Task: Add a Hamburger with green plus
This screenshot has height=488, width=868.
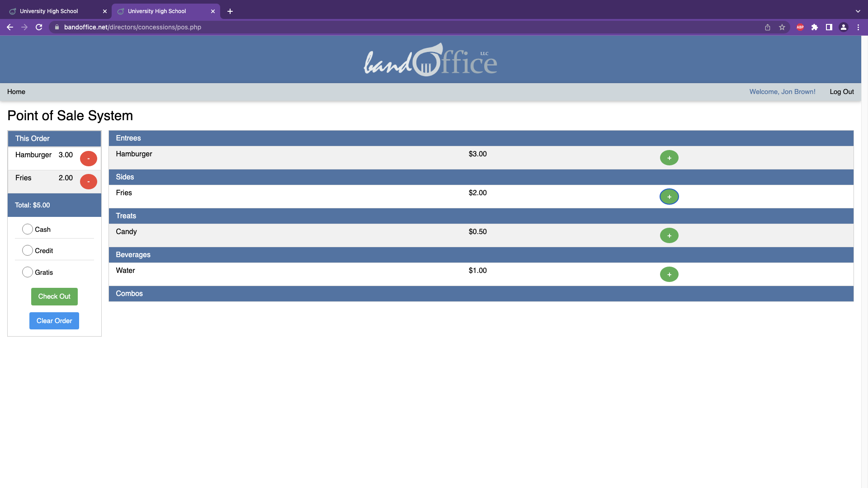Action: coord(669,158)
